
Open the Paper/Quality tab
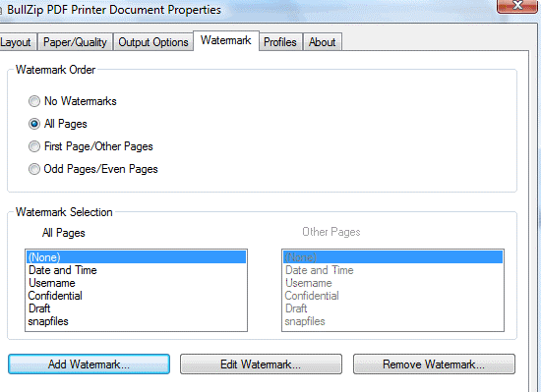coord(75,42)
